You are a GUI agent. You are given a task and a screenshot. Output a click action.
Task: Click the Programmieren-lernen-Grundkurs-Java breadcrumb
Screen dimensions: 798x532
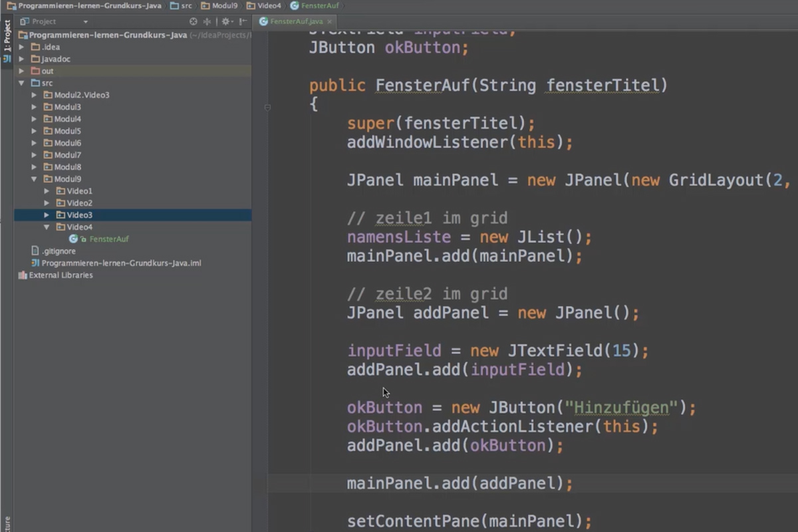click(84, 5)
